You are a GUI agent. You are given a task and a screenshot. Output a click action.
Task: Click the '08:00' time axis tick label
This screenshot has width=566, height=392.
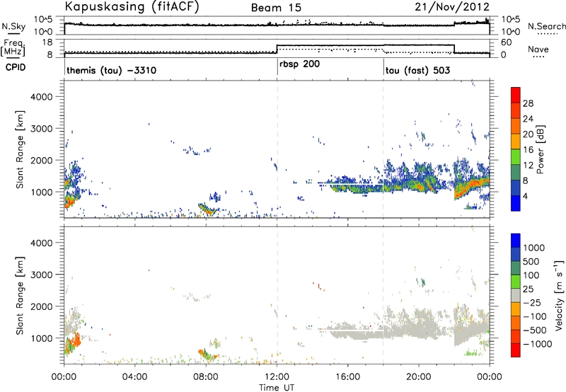coord(206,377)
